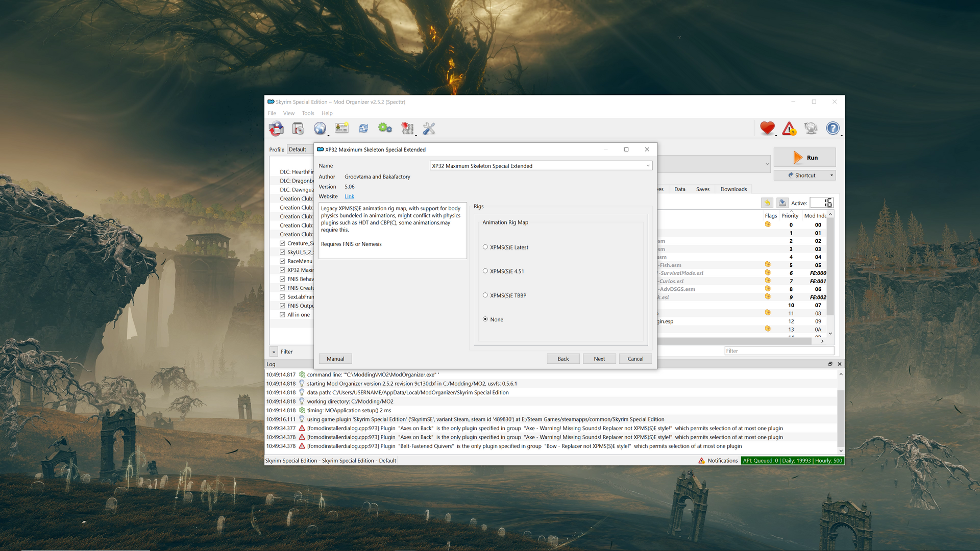Click the Mod Organizer title bar logo
The height and width of the screenshot is (551, 980).
click(271, 102)
